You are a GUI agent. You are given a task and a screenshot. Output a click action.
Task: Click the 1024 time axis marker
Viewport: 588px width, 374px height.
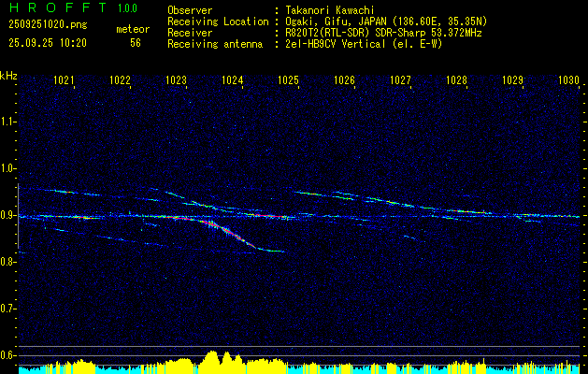point(232,79)
